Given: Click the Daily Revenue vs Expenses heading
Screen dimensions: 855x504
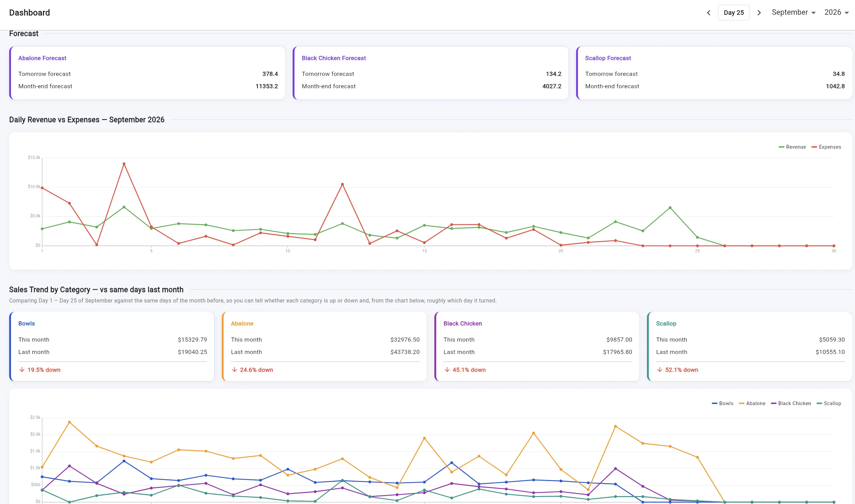Looking at the screenshot, I should (87, 119).
